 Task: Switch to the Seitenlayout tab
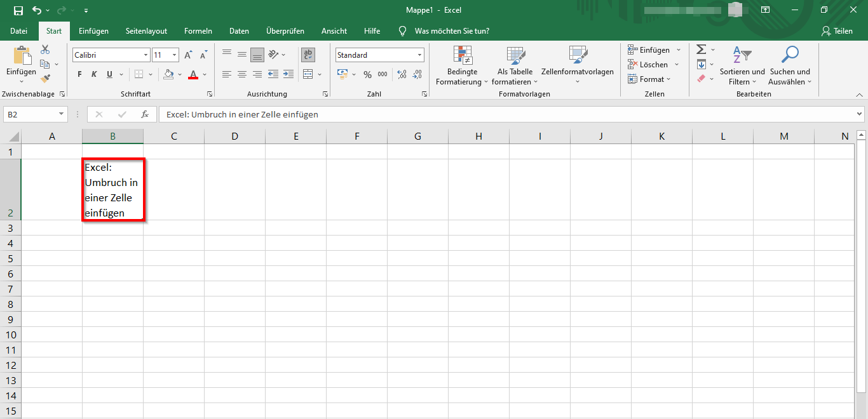146,31
